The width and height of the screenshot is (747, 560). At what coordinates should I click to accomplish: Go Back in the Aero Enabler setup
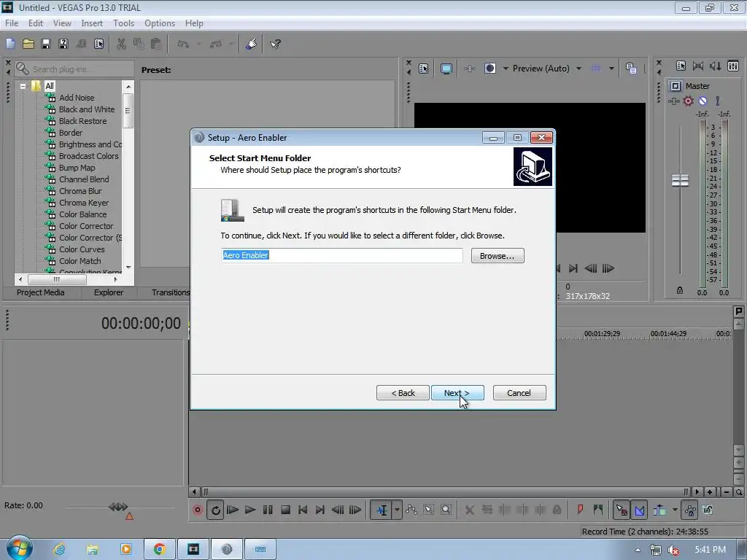click(x=403, y=393)
